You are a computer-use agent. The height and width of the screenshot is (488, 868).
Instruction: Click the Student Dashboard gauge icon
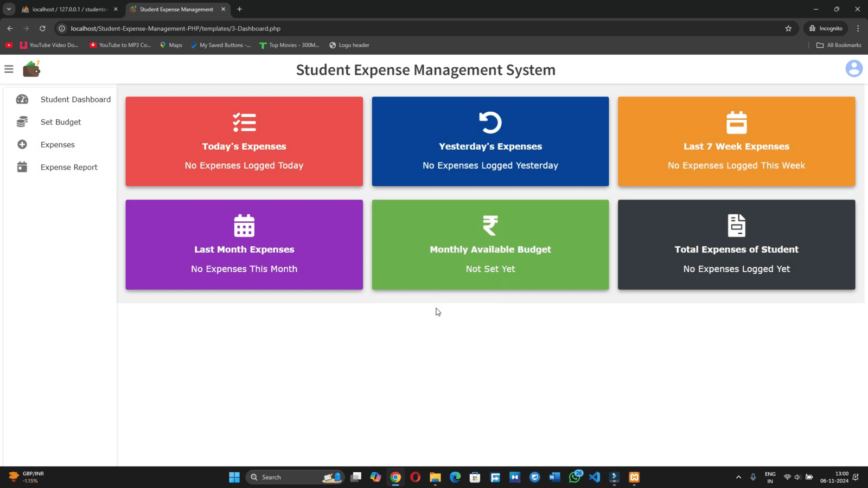point(22,99)
